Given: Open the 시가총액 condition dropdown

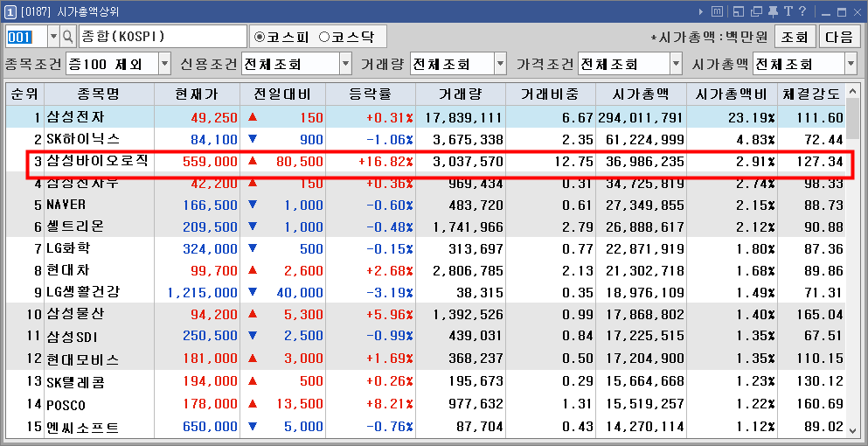Looking at the screenshot, I should point(805,64).
